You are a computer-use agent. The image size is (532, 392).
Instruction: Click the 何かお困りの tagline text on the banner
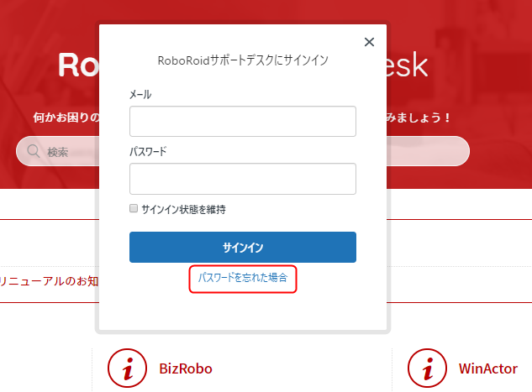click(66, 118)
